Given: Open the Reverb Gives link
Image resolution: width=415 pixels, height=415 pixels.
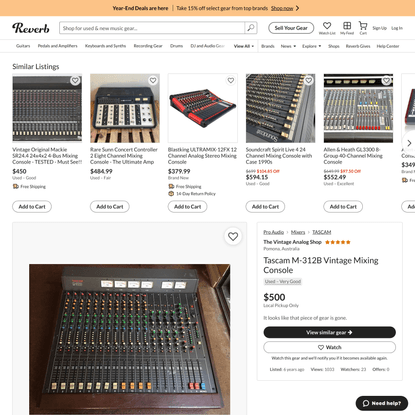Looking at the screenshot, I should [x=358, y=46].
